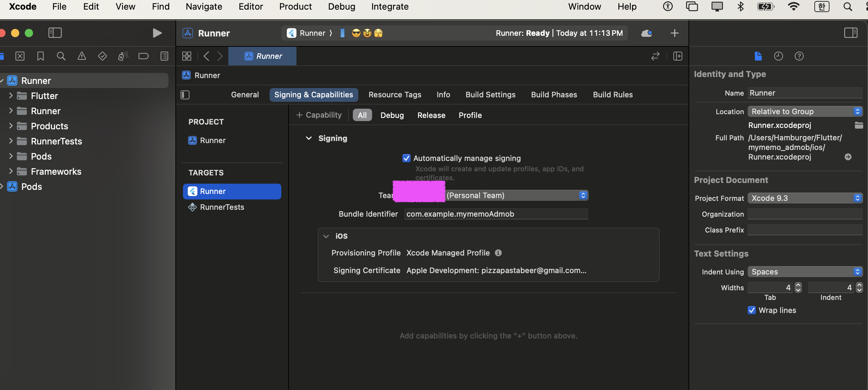The width and height of the screenshot is (868, 390).
Task: Toggle the inspectors panel
Action: click(x=851, y=33)
